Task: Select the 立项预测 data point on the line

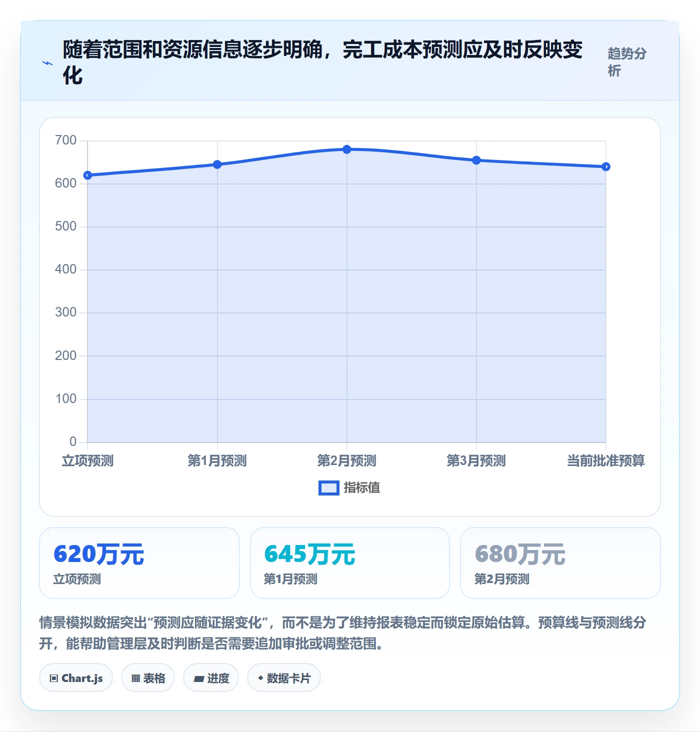Action: (88, 175)
